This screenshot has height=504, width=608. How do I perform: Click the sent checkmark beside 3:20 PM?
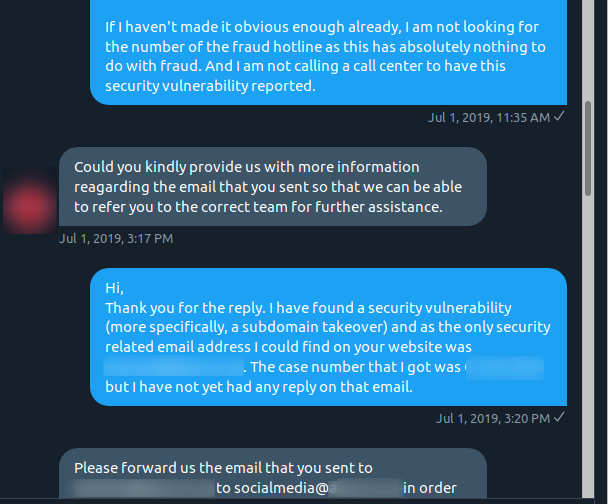point(559,417)
